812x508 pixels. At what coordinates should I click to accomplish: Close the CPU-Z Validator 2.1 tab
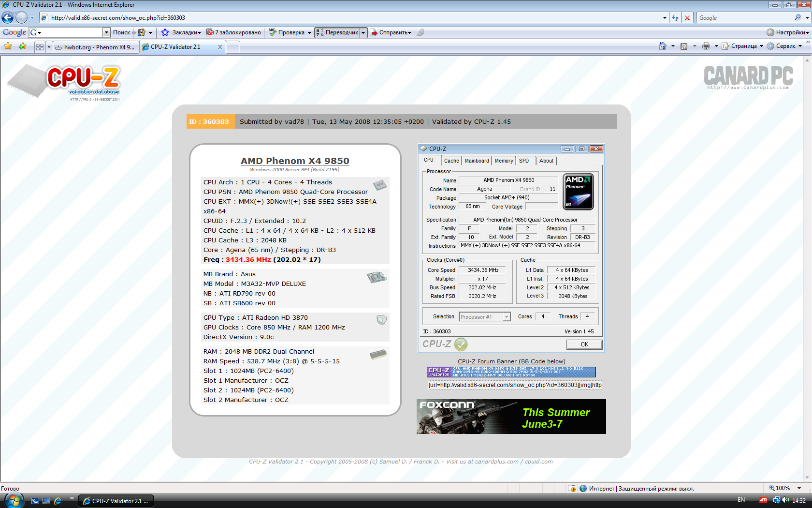tap(220, 47)
